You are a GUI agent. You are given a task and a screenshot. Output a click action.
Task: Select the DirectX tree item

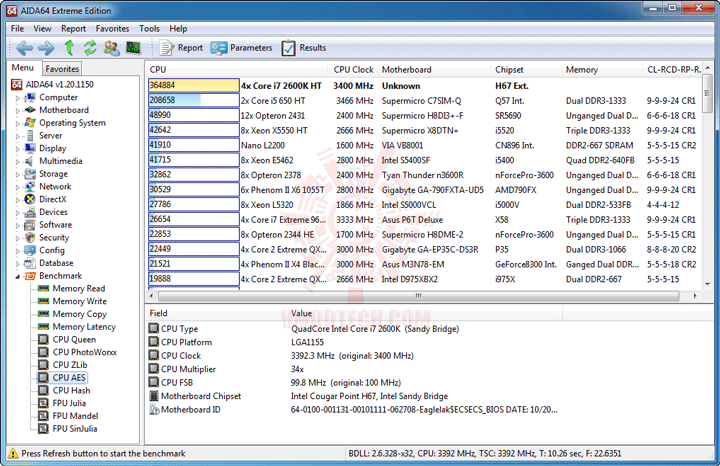coord(52,199)
